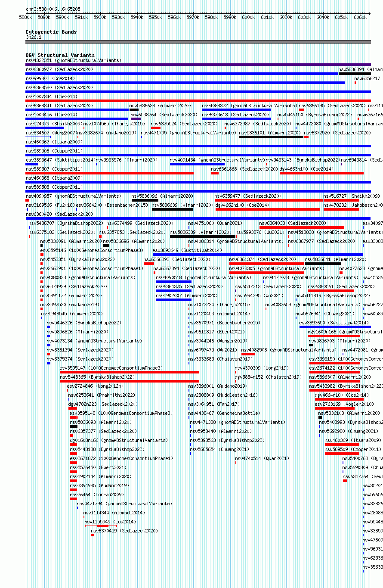Select the nsv6360977 Sedlazeck2020 variant label
The image size is (383, 588).
59,70
